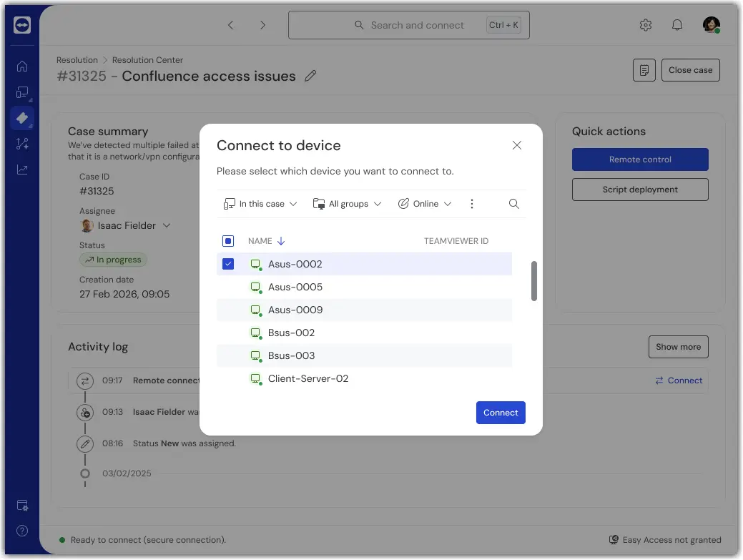
Task: Open the Resolution ticket sidebar icon
Action: [21, 118]
